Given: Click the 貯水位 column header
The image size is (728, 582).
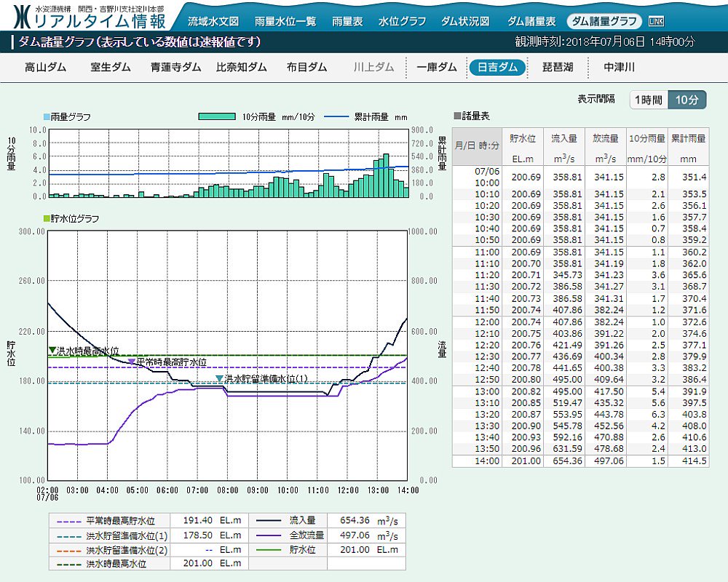Looking at the screenshot, I should tap(522, 147).
